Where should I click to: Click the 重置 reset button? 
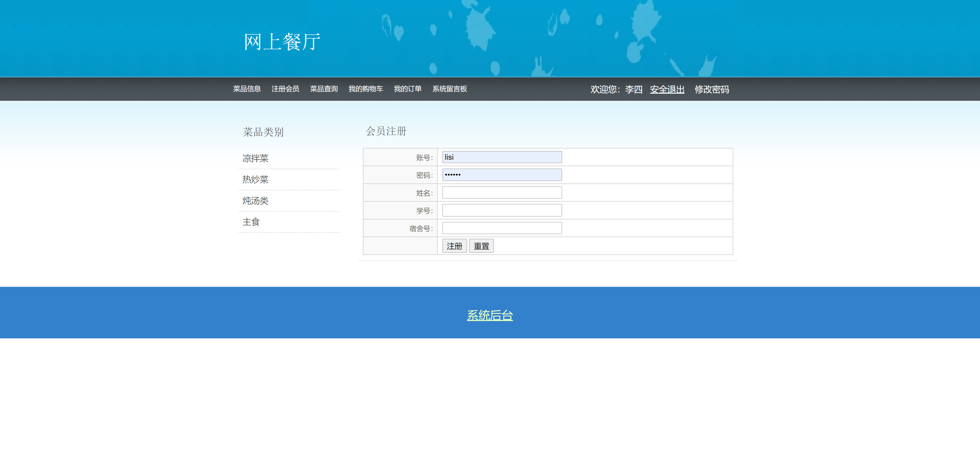pyautogui.click(x=481, y=246)
